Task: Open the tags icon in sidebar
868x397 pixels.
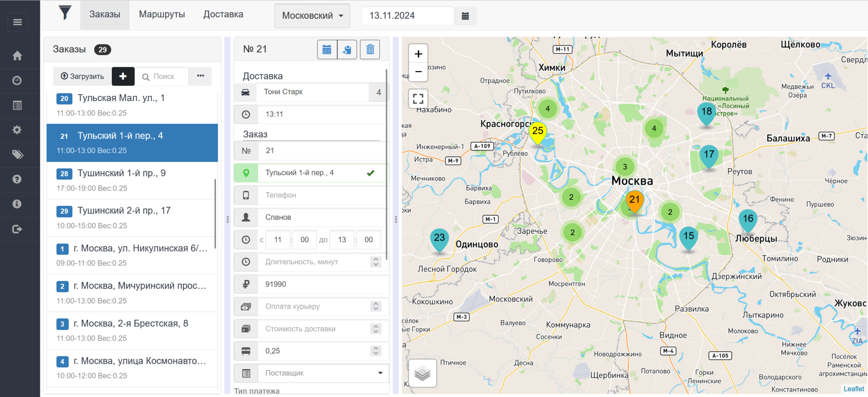Action: point(17,154)
